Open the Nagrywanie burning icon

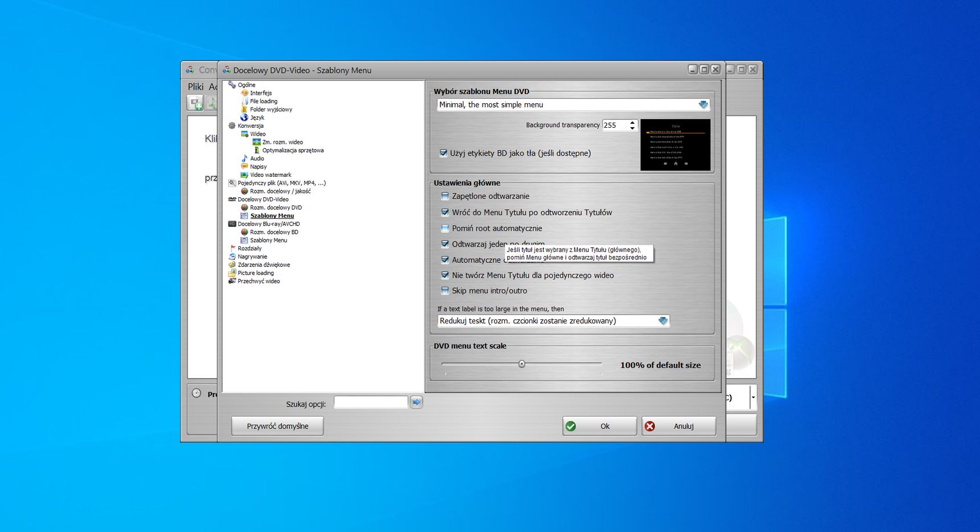click(x=232, y=257)
